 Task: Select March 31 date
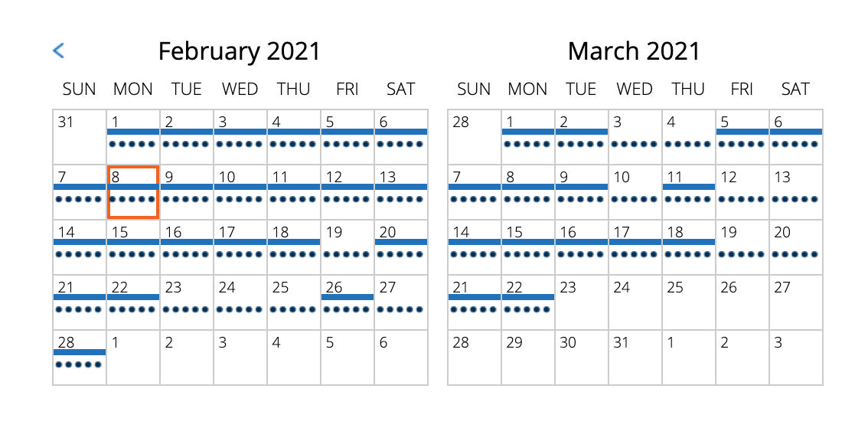point(635,358)
